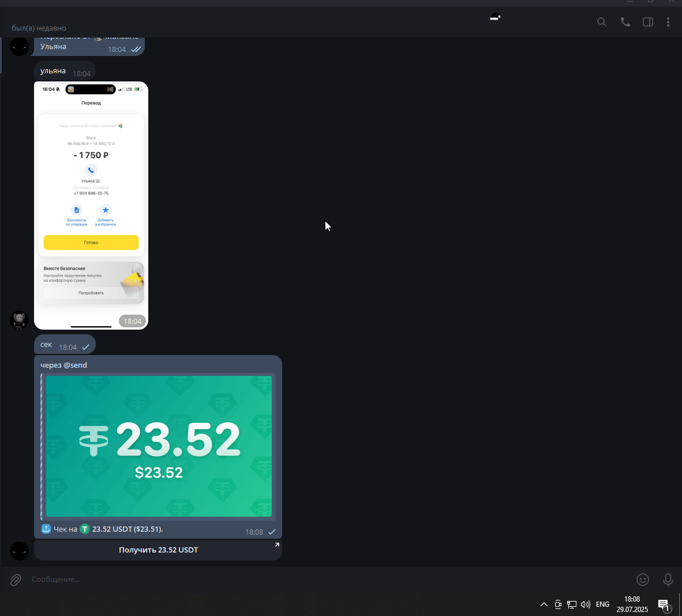The image size is (682, 616).
Task: Click the 'был(а) недавно' status header
Action: pyautogui.click(x=39, y=28)
